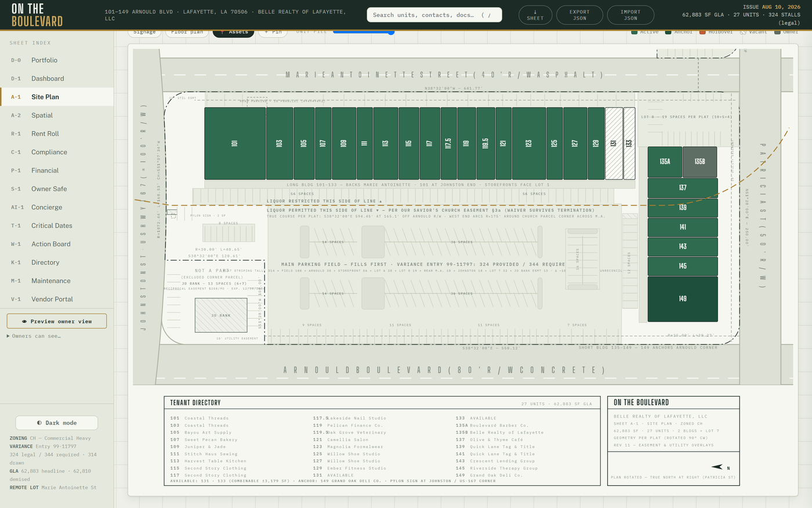Select unit 143 on the plan
812x508 pixels.
[x=683, y=247]
